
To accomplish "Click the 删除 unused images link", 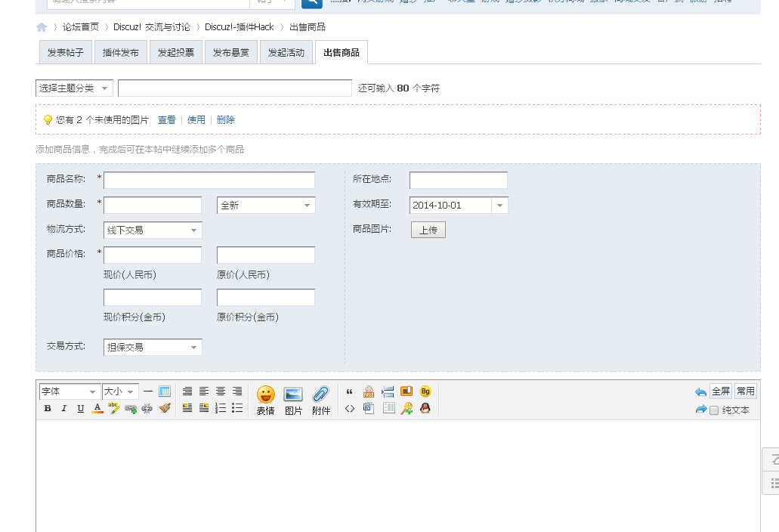I will coord(226,119).
